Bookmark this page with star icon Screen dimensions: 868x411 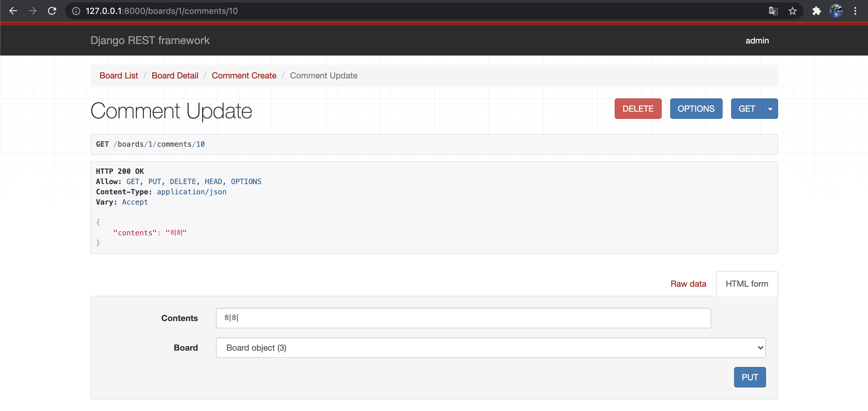tap(793, 11)
